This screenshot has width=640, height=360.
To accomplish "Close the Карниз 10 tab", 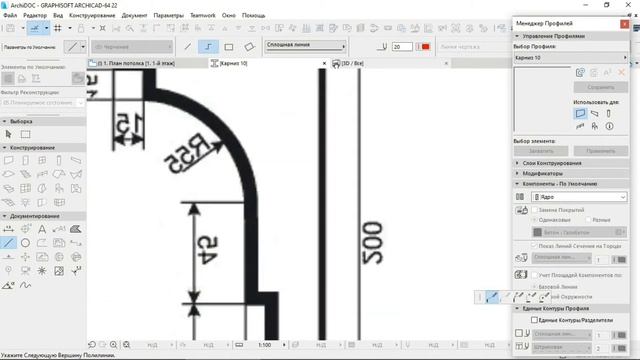I will (324, 63).
